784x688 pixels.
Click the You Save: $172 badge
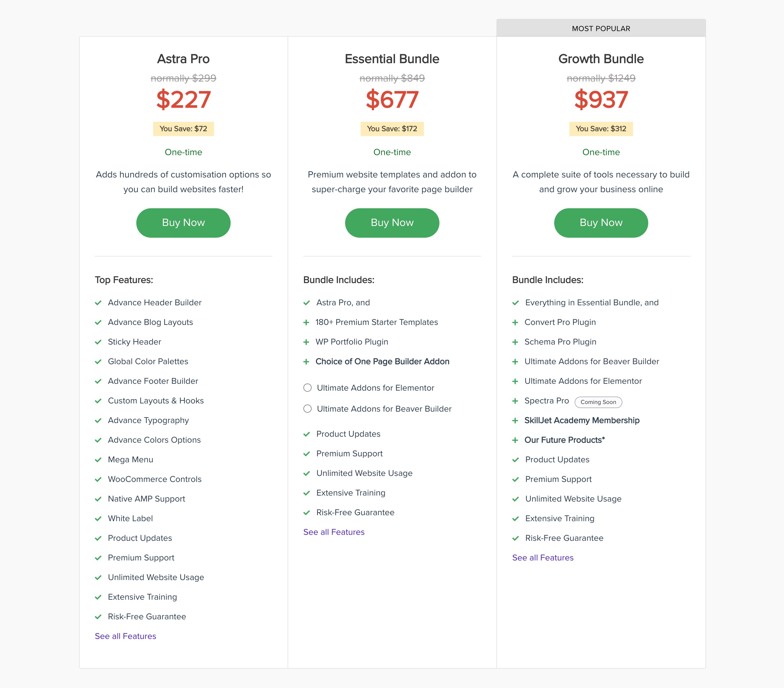click(392, 129)
